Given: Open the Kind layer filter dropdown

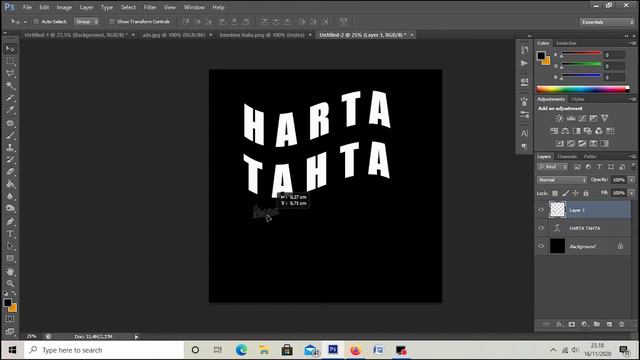Looking at the screenshot, I should pos(553,167).
